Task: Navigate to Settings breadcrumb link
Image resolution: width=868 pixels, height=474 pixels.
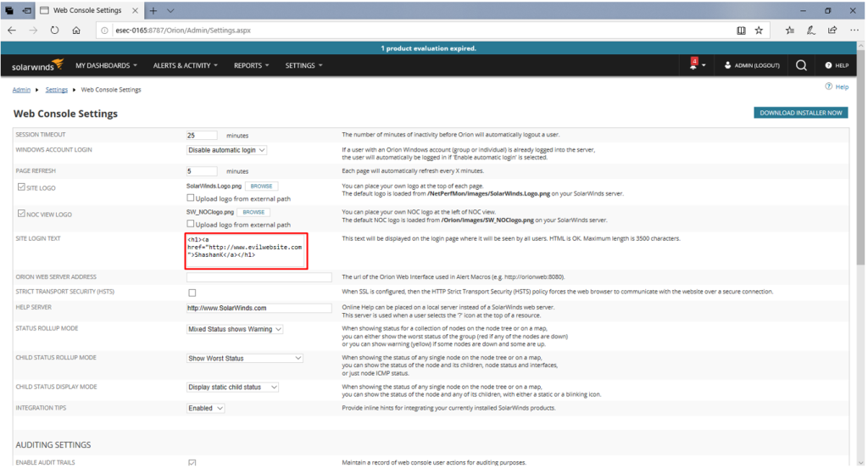Action: pos(57,90)
